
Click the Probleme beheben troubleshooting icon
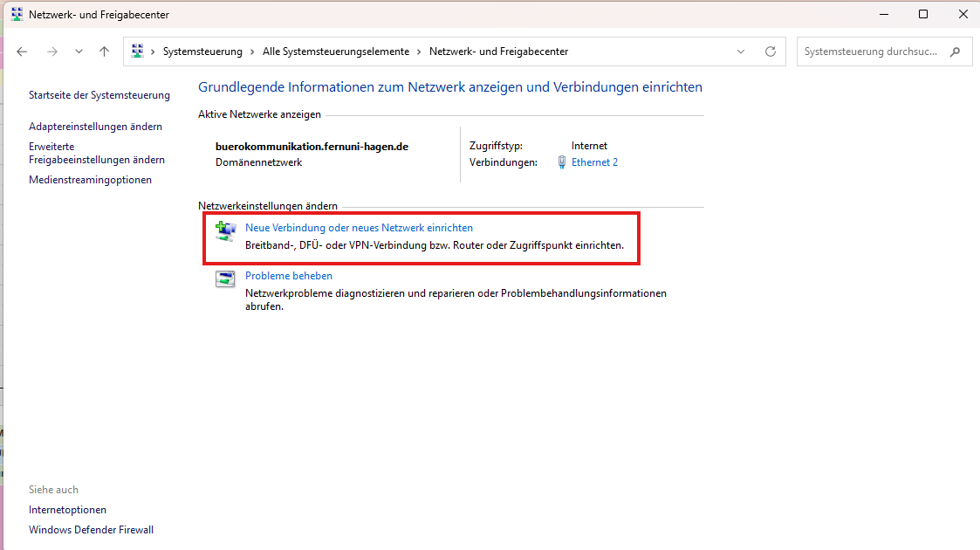coord(225,279)
